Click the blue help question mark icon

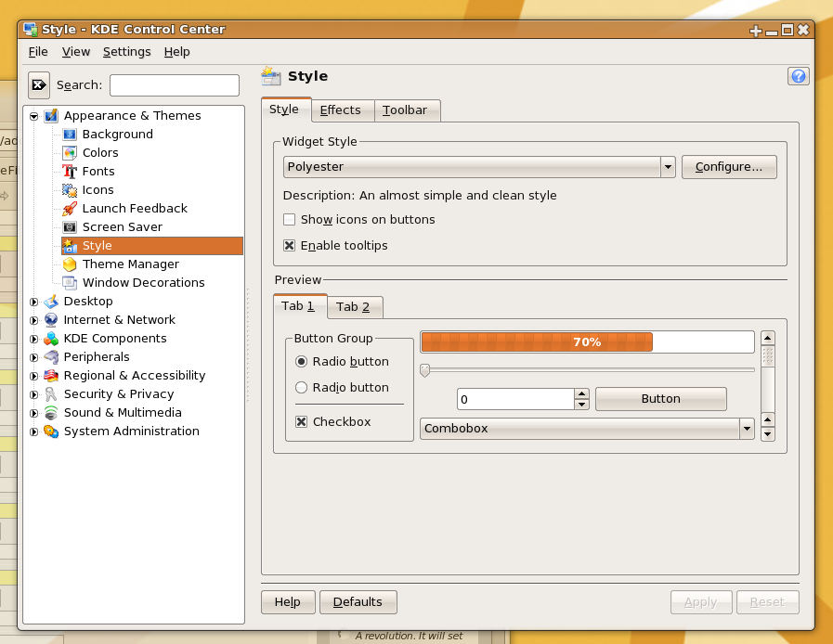coord(798,76)
